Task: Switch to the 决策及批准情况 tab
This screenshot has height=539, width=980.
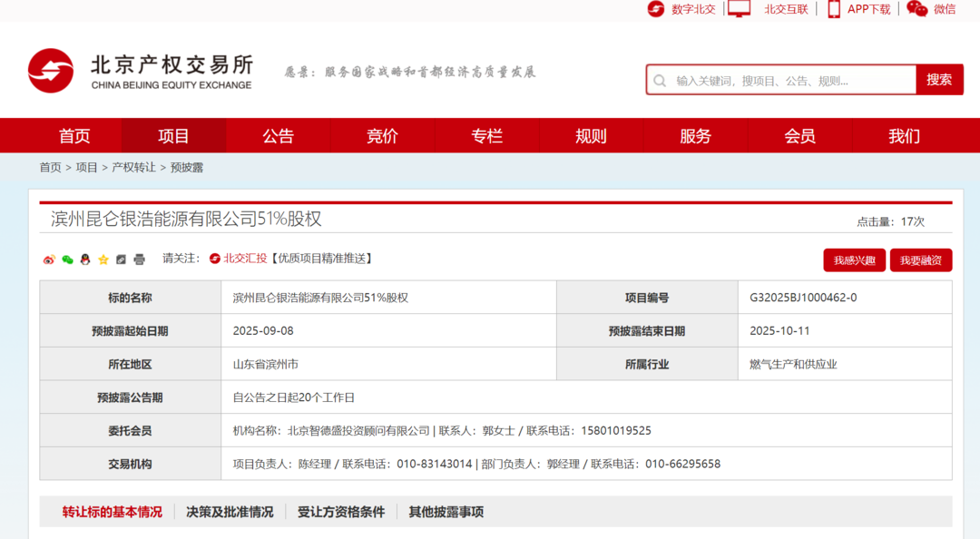Action: tap(230, 512)
